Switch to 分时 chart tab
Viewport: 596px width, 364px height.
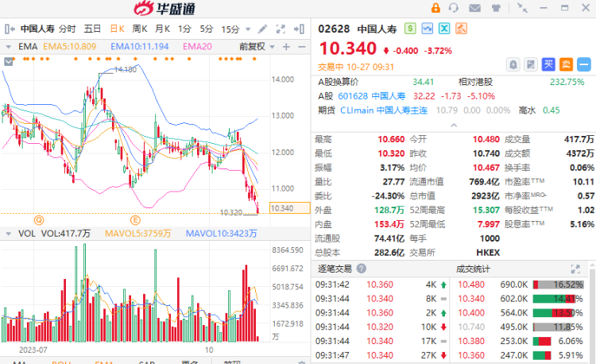[68, 29]
